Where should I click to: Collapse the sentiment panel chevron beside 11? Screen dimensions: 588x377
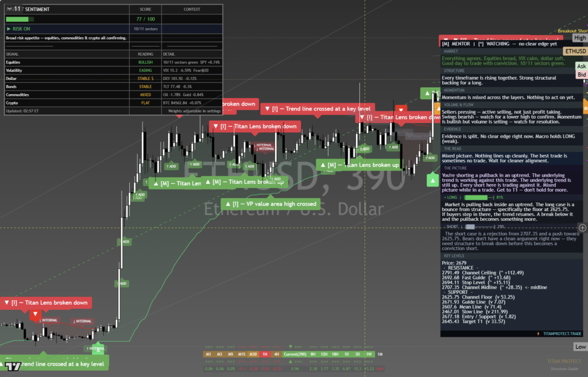click(9, 9)
